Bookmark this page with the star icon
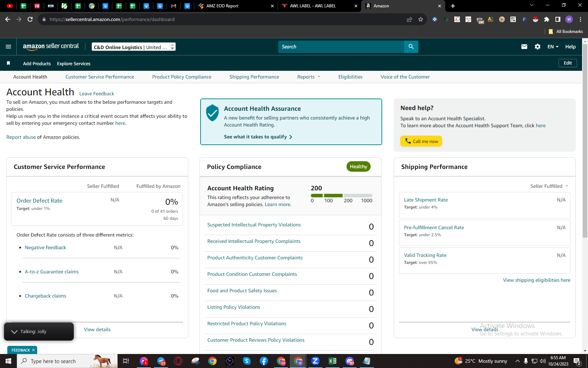588x368 pixels. [421, 19]
